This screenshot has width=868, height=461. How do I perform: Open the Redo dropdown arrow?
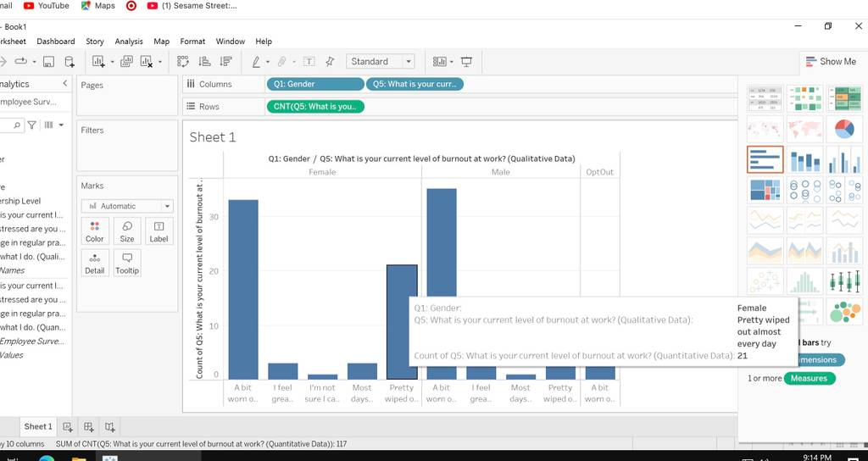coord(34,61)
